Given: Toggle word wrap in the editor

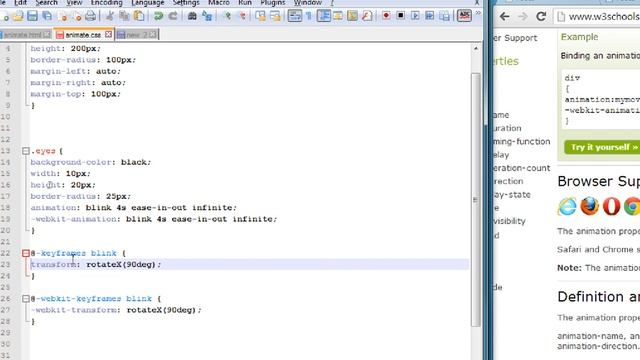Looking at the screenshot, I should click(x=295, y=16).
